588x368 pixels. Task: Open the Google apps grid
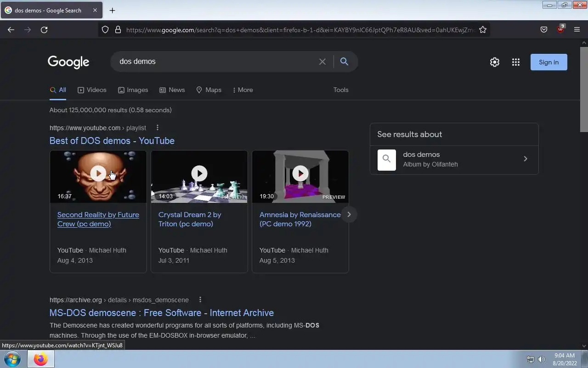point(516,62)
